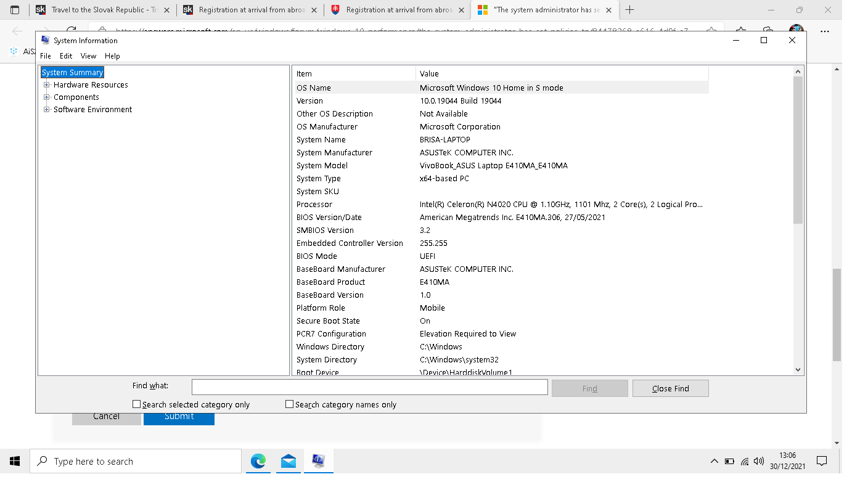868x498 pixels.
Task: Click the taskbar search box
Action: point(136,461)
